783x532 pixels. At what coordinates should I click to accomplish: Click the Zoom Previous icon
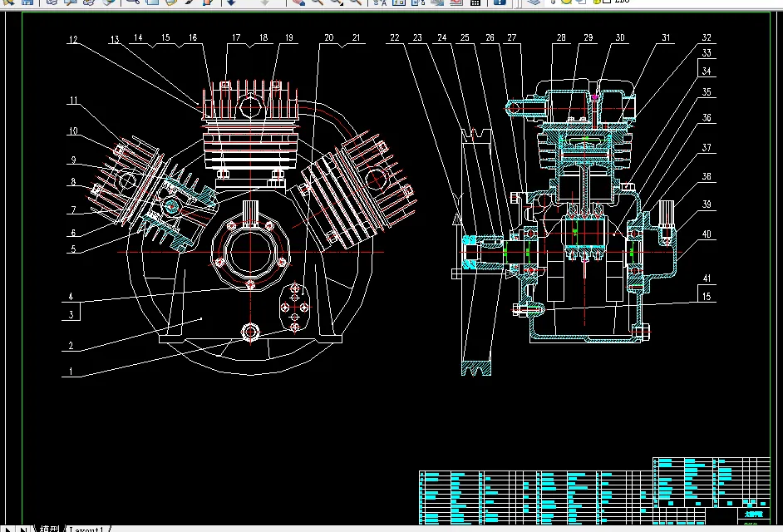[x=355, y=2]
